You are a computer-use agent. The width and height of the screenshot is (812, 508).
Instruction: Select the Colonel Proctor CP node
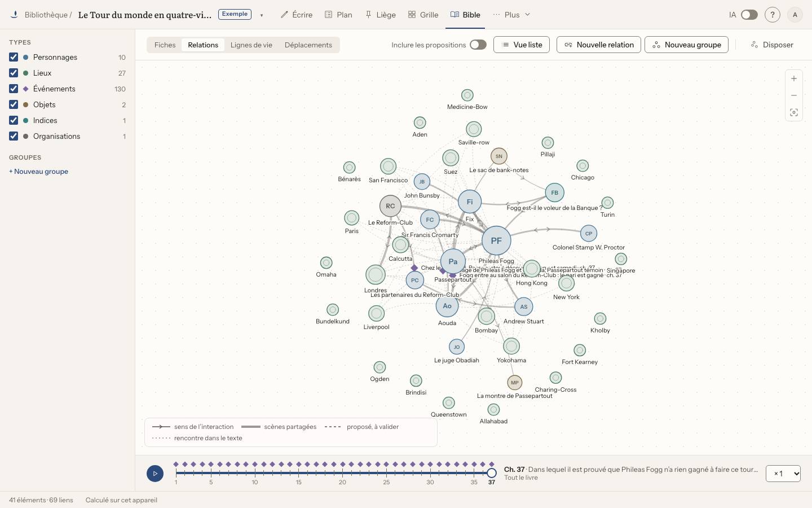tap(589, 233)
